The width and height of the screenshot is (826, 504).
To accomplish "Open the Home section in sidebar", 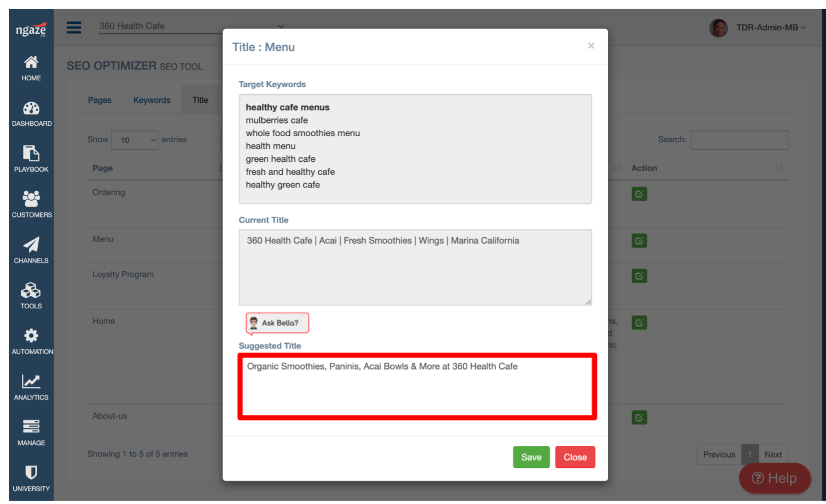I will (x=31, y=68).
